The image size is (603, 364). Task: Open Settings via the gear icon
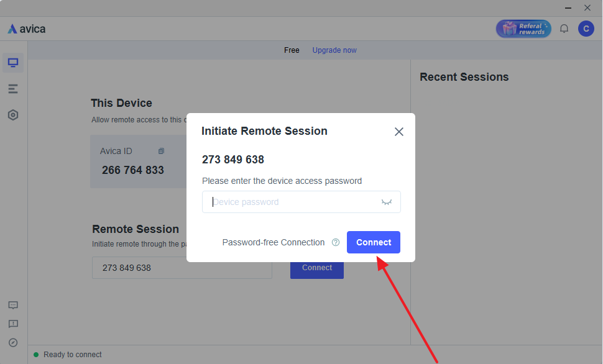coord(13,114)
